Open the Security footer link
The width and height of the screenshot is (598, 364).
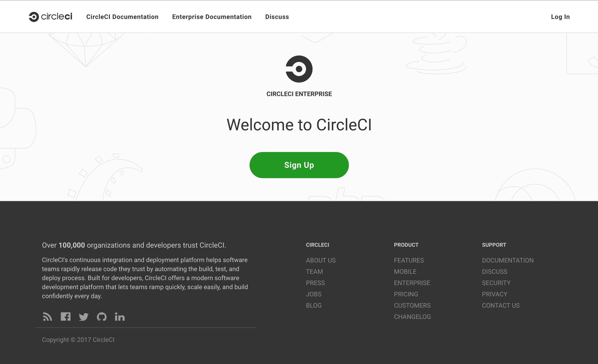496,283
